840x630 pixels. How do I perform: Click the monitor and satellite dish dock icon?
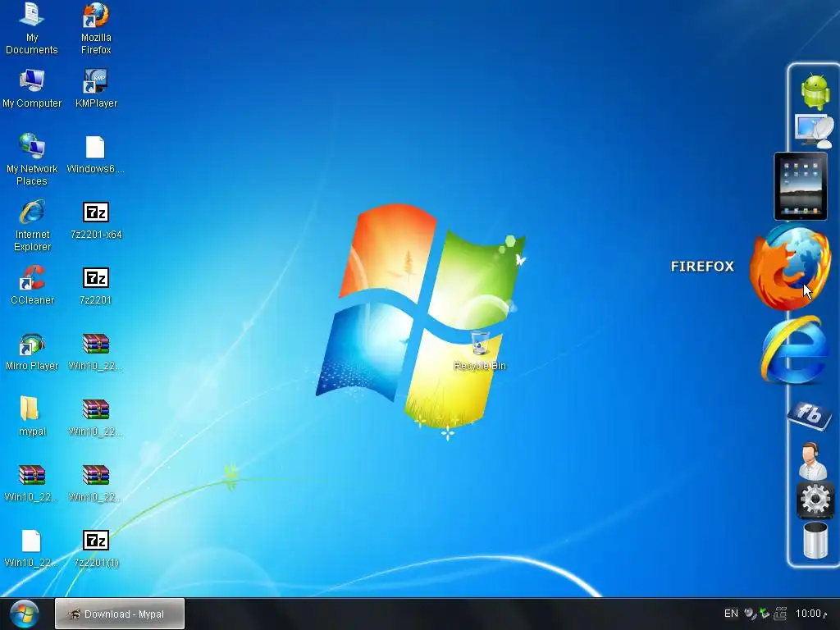[814, 130]
